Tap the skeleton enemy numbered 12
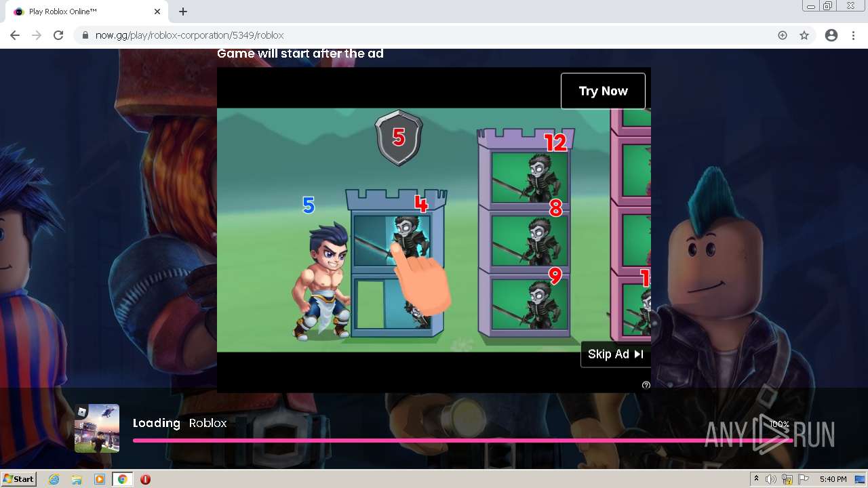Image resolution: width=868 pixels, height=488 pixels. point(539,178)
